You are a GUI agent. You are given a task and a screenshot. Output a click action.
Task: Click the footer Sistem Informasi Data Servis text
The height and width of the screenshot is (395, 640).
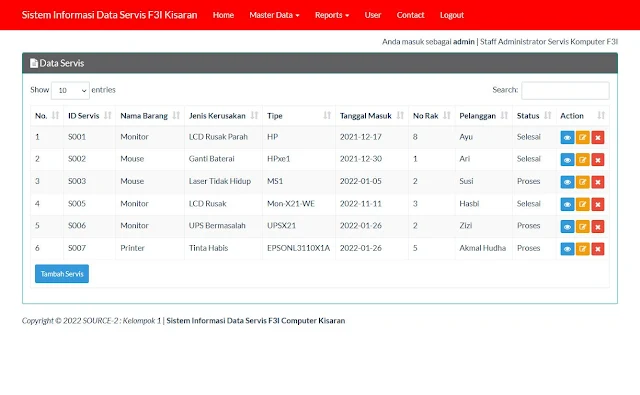pyautogui.click(x=256, y=320)
